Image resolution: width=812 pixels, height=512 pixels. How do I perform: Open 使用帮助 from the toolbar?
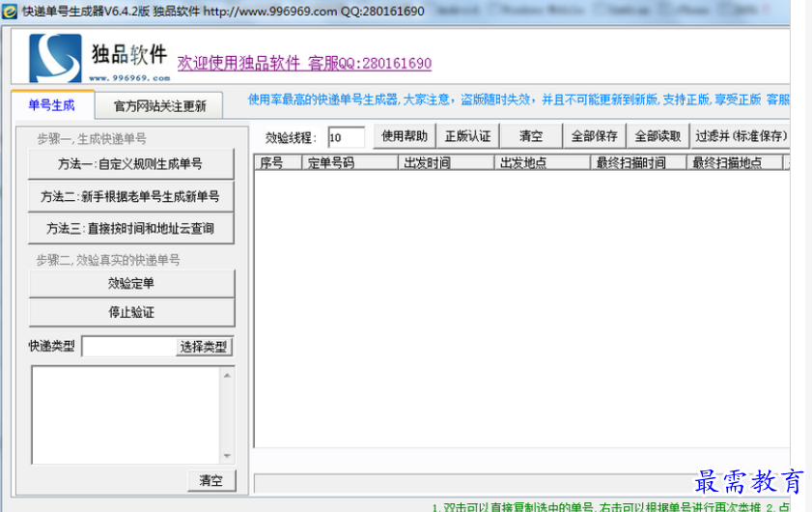405,136
